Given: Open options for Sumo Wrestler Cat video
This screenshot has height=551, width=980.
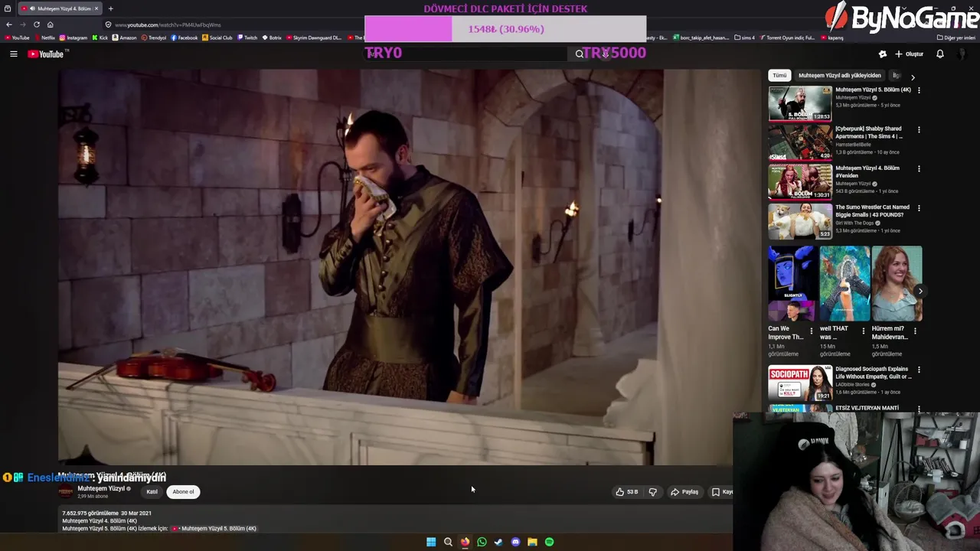Looking at the screenshot, I should click(x=919, y=207).
